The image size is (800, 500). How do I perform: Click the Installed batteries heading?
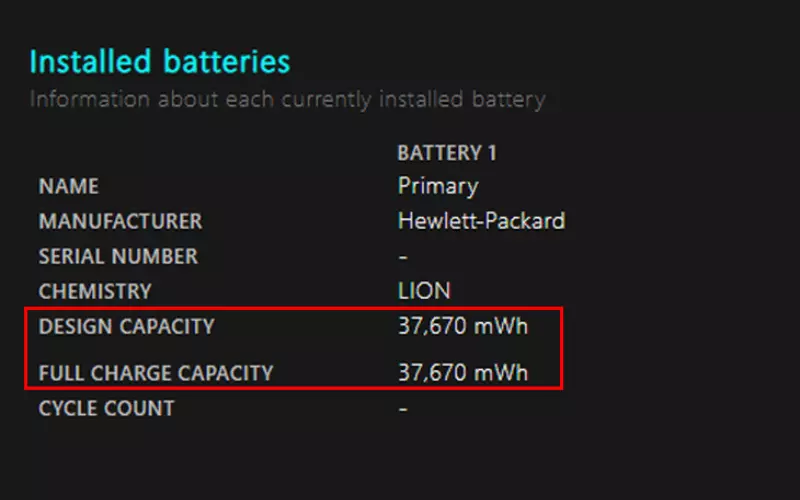[x=160, y=62]
